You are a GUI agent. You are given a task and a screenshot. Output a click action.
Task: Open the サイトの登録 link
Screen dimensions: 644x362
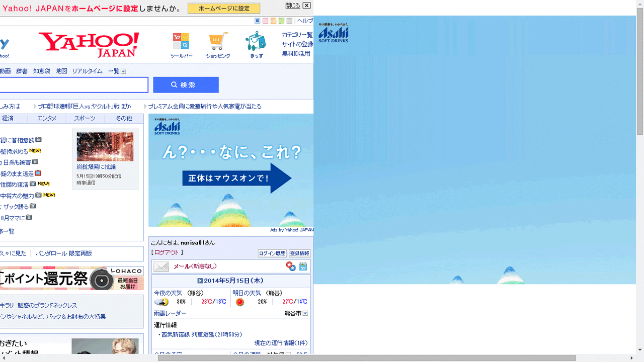(x=297, y=44)
